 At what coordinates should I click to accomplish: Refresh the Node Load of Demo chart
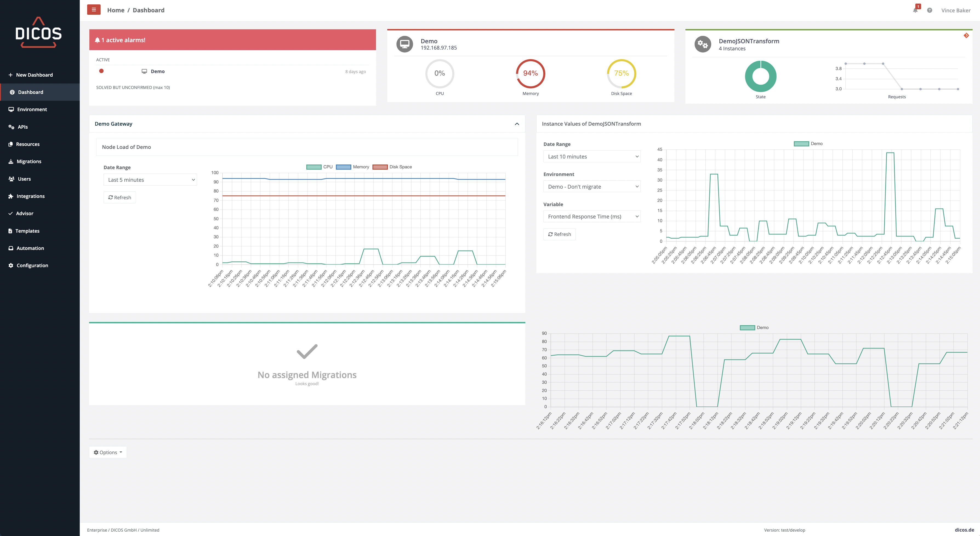click(x=119, y=197)
